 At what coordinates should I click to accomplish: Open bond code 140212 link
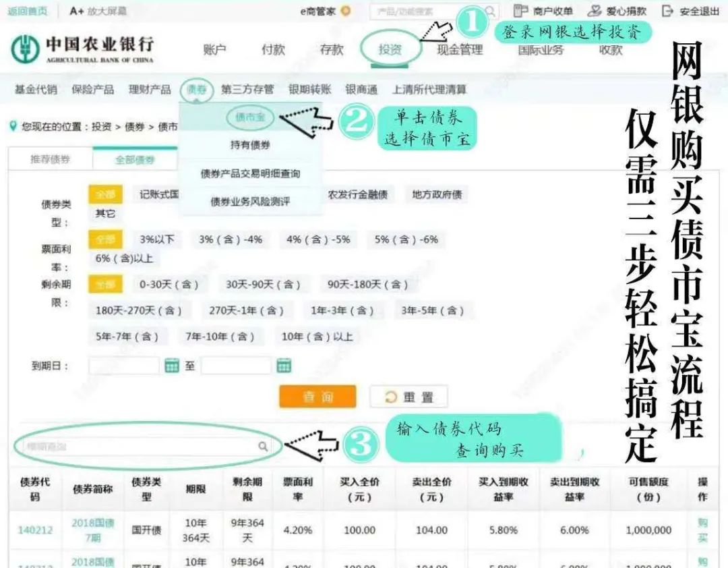[35, 530]
